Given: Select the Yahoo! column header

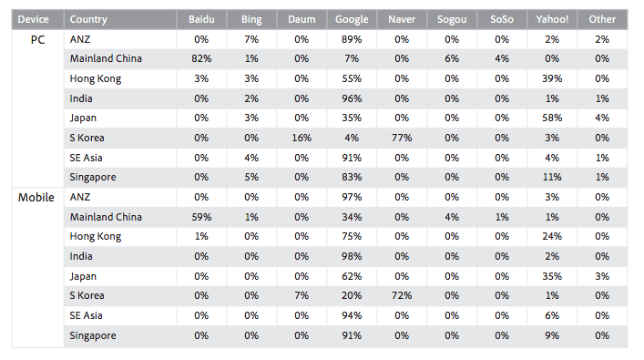Looking at the screenshot, I should (552, 19).
